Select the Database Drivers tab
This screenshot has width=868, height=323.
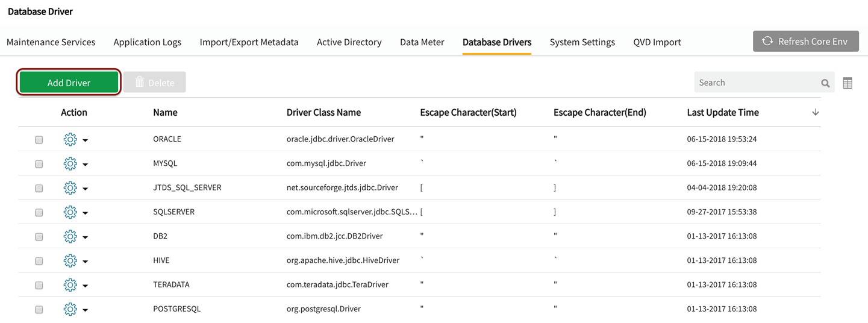tap(497, 42)
